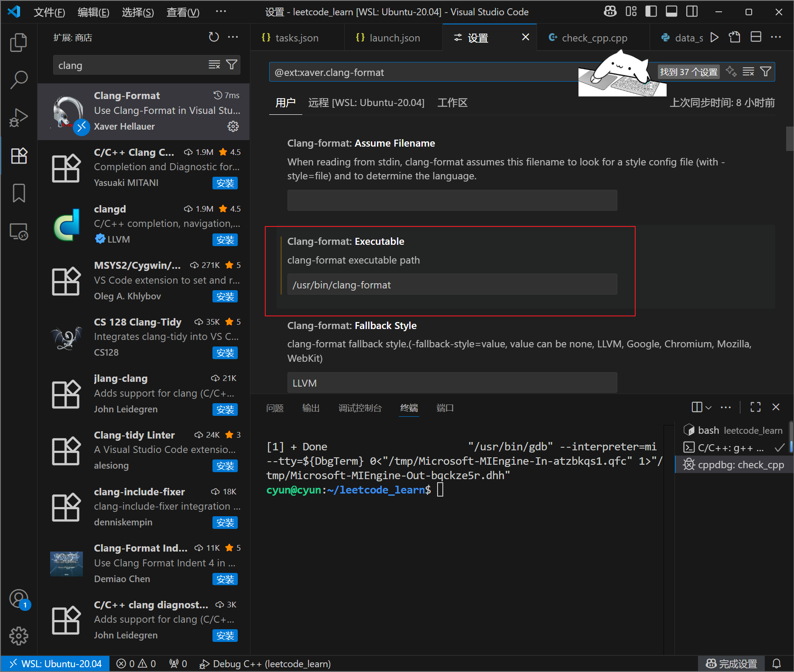This screenshot has height=672, width=794.
Task: Click WSL: Ubuntu-20.04 remote indicator
Action: click(x=55, y=664)
